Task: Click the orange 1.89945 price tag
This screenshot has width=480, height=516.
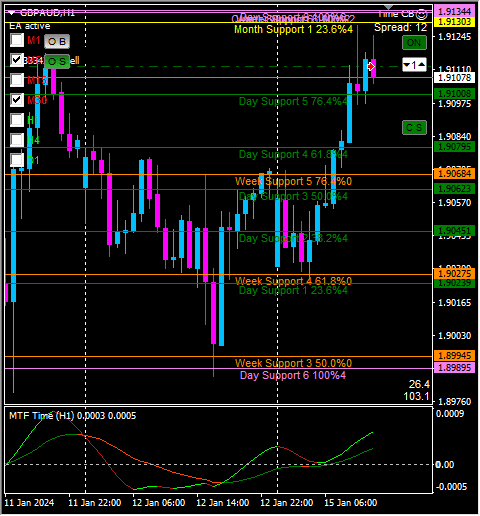Action: [x=454, y=356]
